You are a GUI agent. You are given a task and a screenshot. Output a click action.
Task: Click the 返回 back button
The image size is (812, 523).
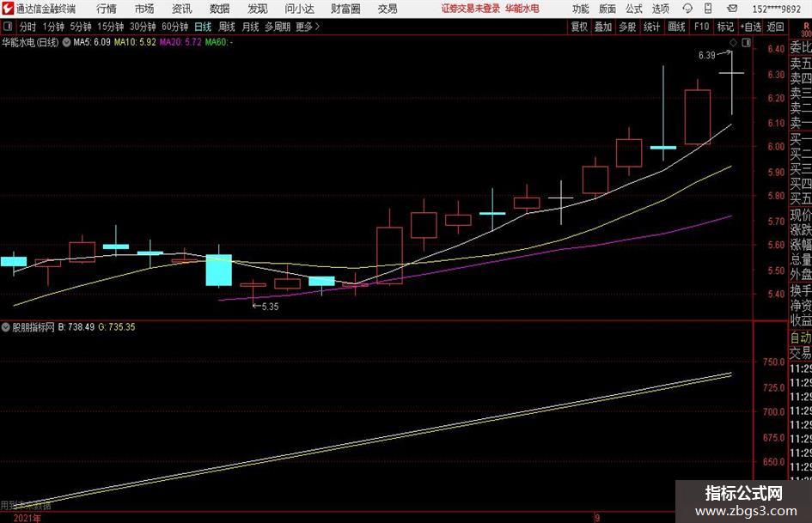[775, 27]
